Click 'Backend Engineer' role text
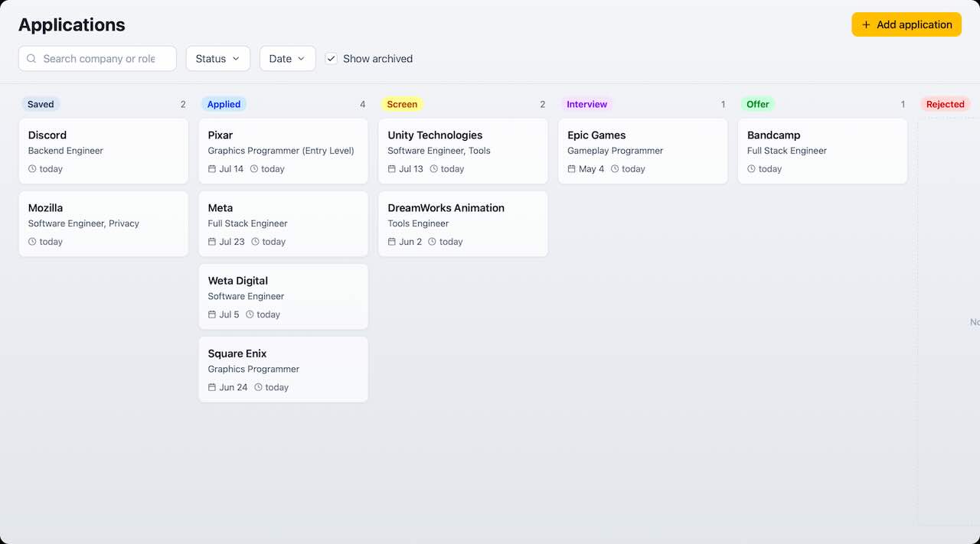 (66, 151)
